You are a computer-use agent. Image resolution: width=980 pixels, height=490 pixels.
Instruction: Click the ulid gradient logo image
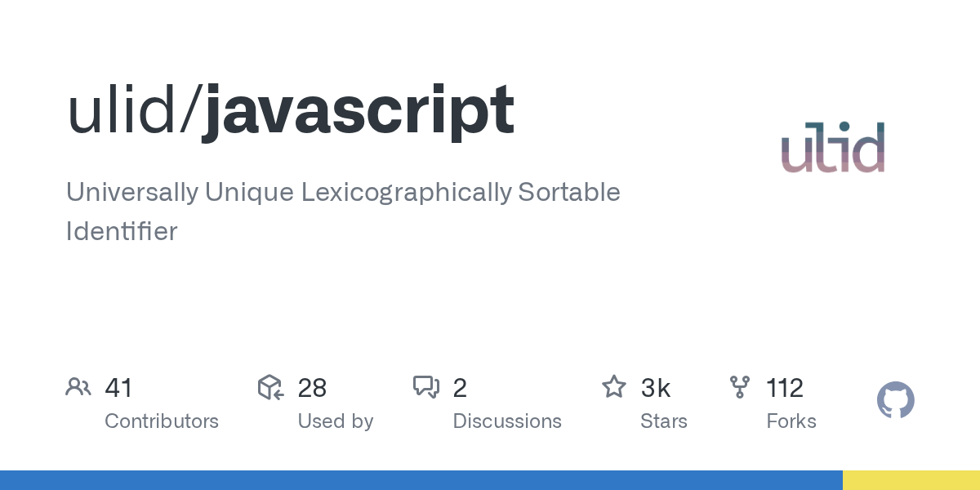[833, 147]
